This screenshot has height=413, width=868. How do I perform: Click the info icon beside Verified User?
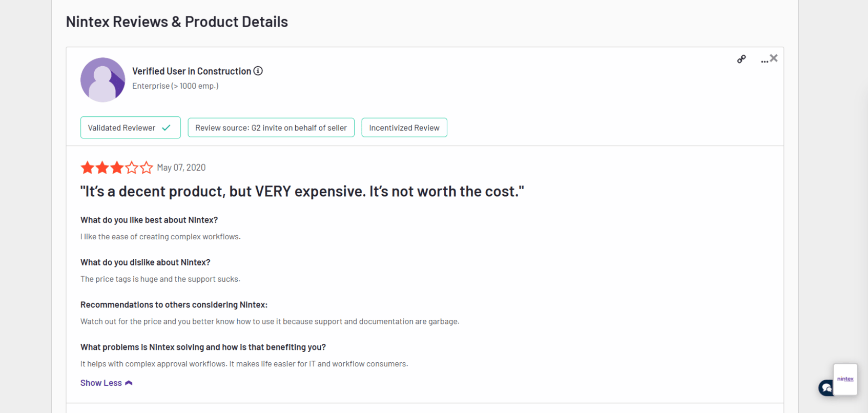tap(258, 71)
